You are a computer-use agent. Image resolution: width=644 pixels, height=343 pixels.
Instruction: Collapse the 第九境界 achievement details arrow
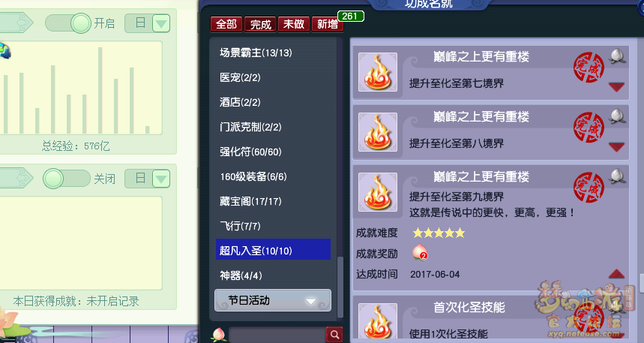tap(616, 274)
